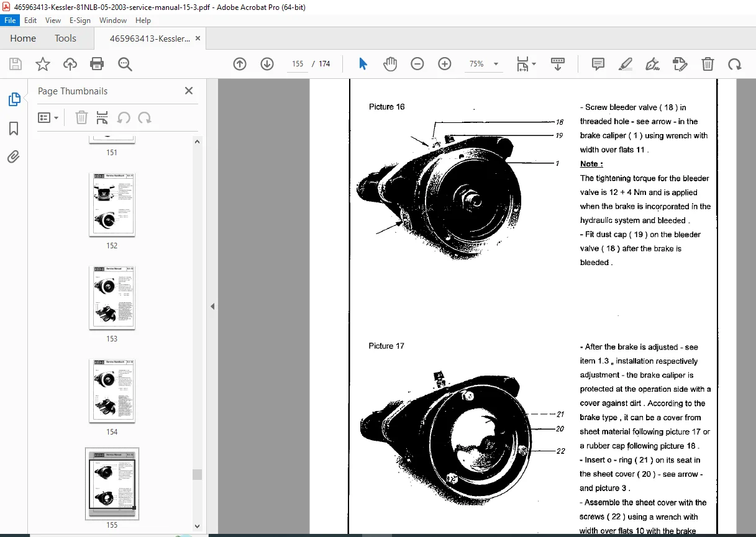Rotate thumbnails counterclockwise in the panel

pyautogui.click(x=124, y=118)
